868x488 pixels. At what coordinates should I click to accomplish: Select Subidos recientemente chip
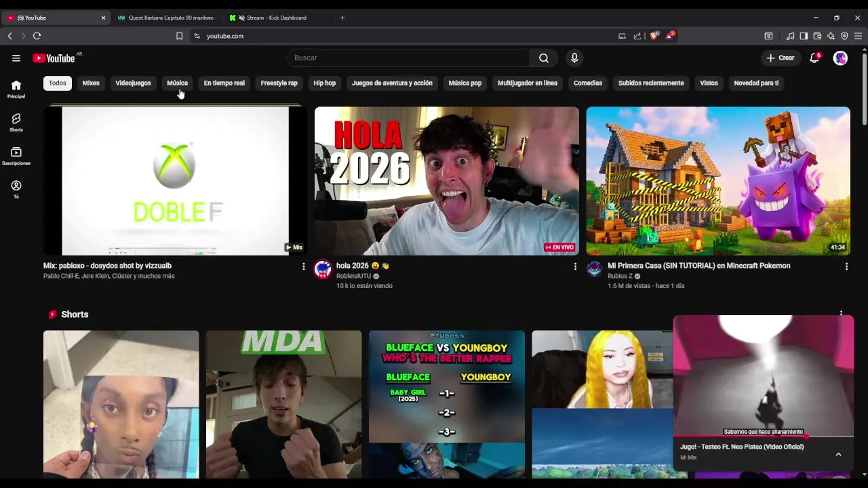[651, 83]
